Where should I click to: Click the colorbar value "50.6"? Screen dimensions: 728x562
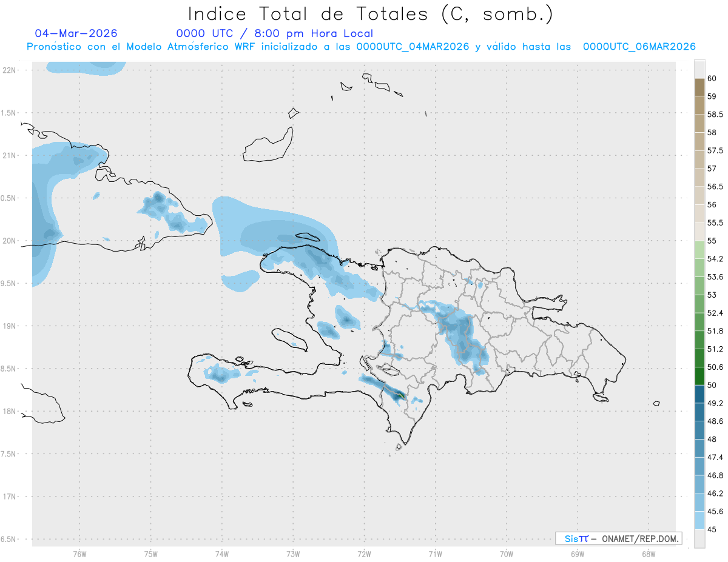point(715,367)
